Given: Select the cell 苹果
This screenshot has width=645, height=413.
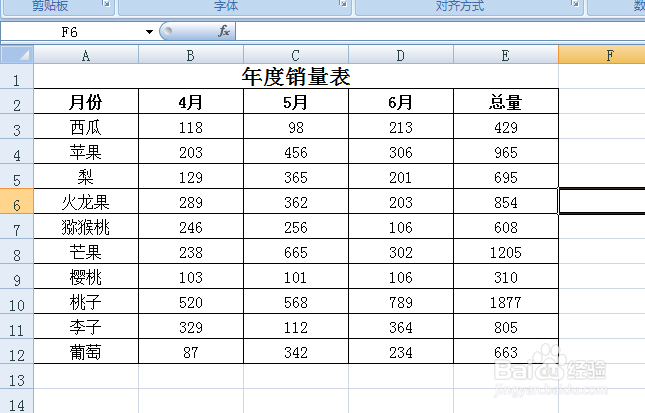Looking at the screenshot, I should click(x=86, y=152).
